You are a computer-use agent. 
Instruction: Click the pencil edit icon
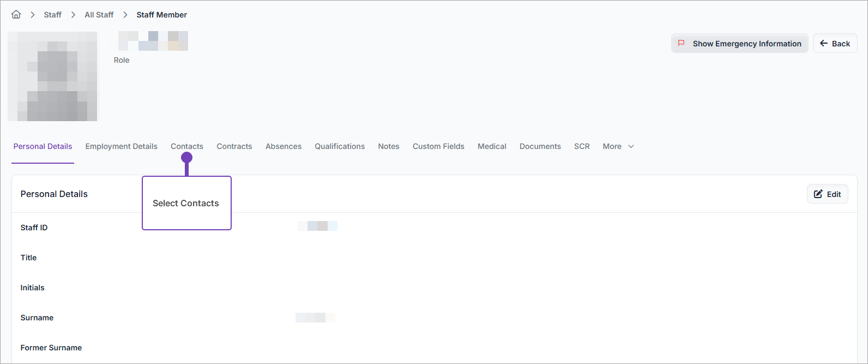click(x=818, y=194)
